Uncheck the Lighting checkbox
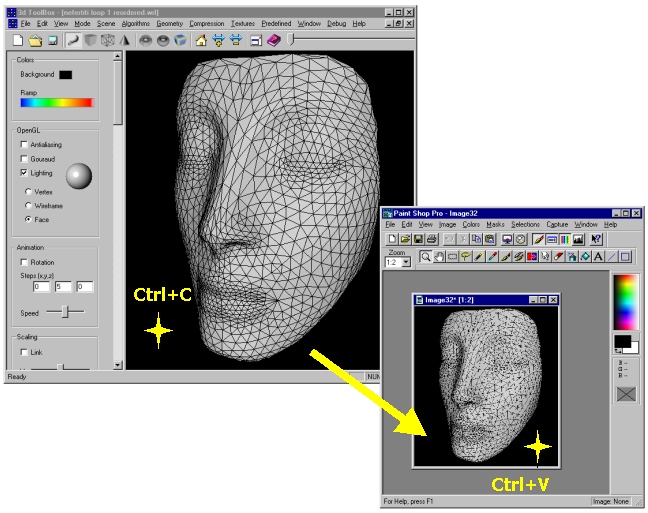Screen dimensions: 648x513 25,173
